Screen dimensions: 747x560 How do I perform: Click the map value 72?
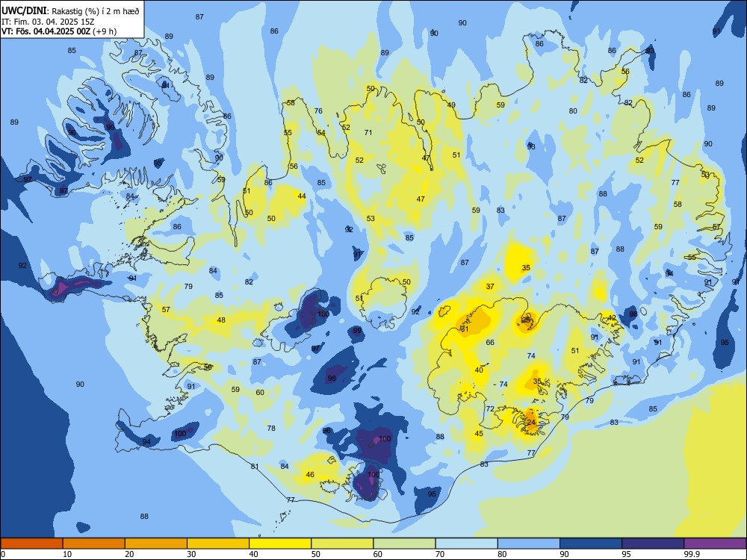490,408
